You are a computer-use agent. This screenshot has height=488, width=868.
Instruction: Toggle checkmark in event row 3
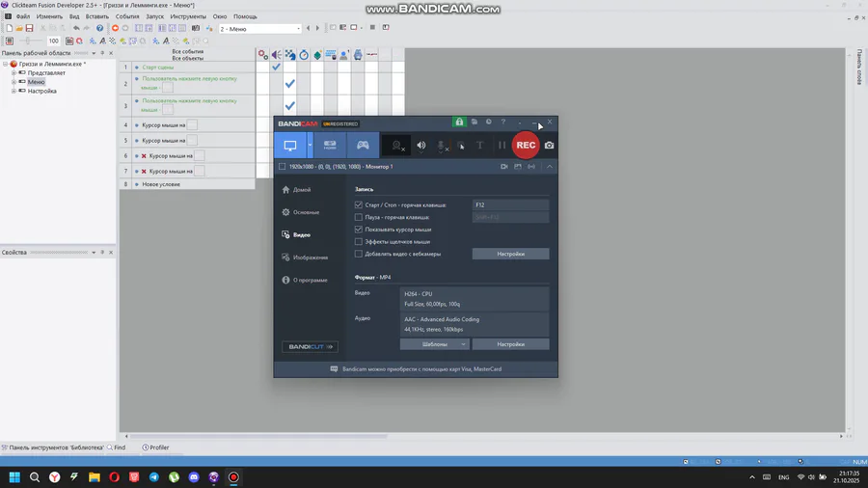click(x=289, y=106)
